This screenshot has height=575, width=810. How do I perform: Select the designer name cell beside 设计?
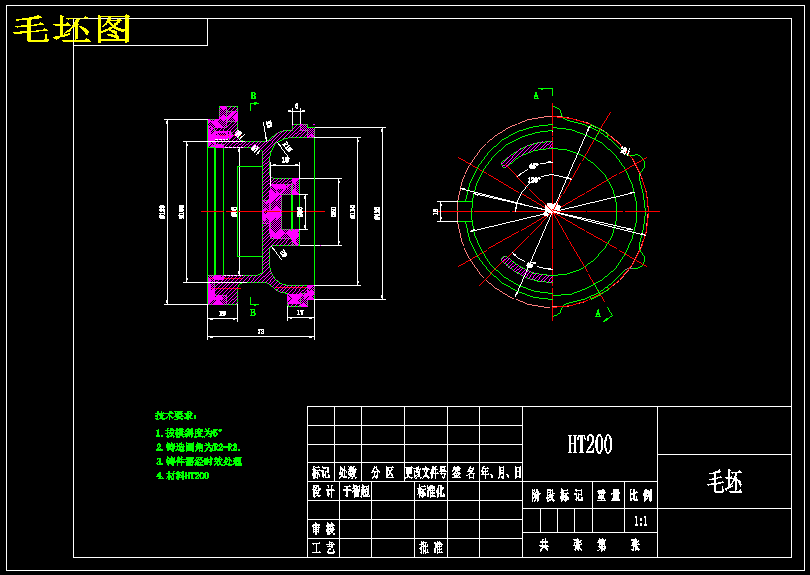[356, 491]
